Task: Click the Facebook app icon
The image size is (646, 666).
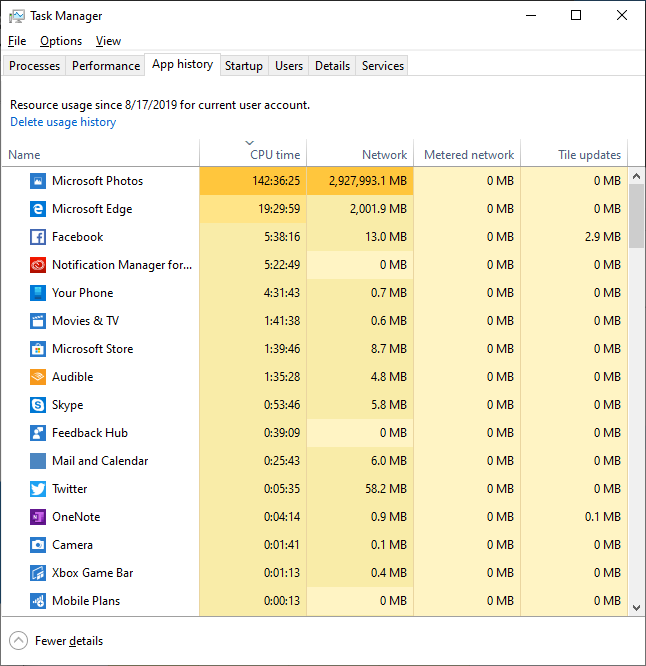Action: (x=38, y=237)
